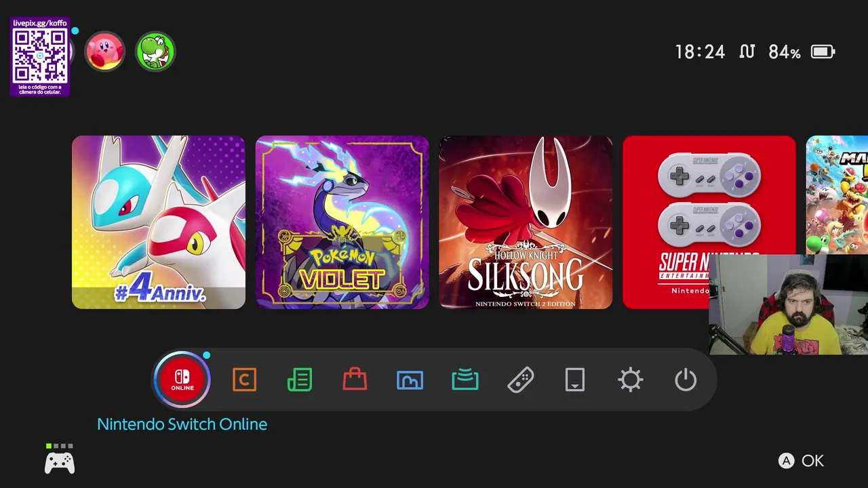Select the partially visible Mario game tile

pyautogui.click(x=837, y=195)
